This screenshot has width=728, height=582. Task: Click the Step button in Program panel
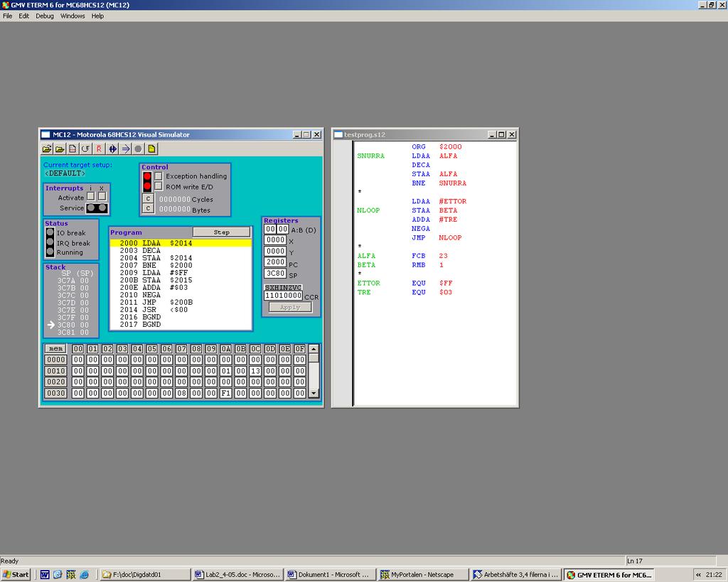tap(222, 232)
